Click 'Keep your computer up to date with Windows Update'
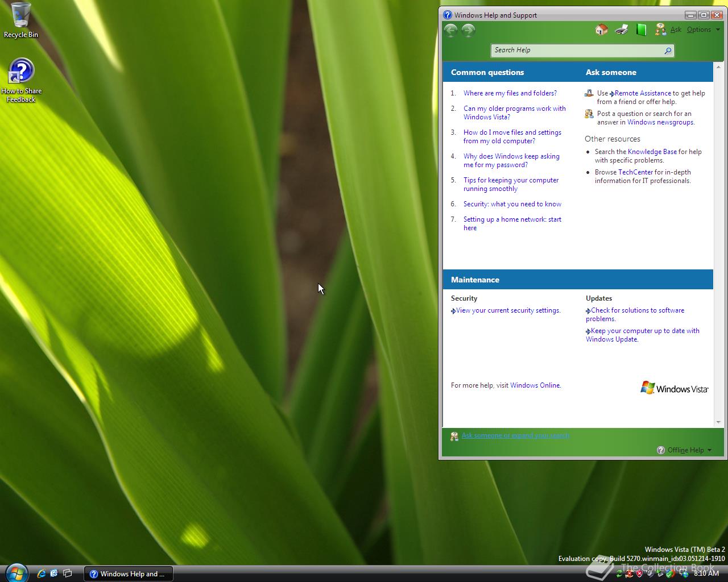 tap(643, 335)
